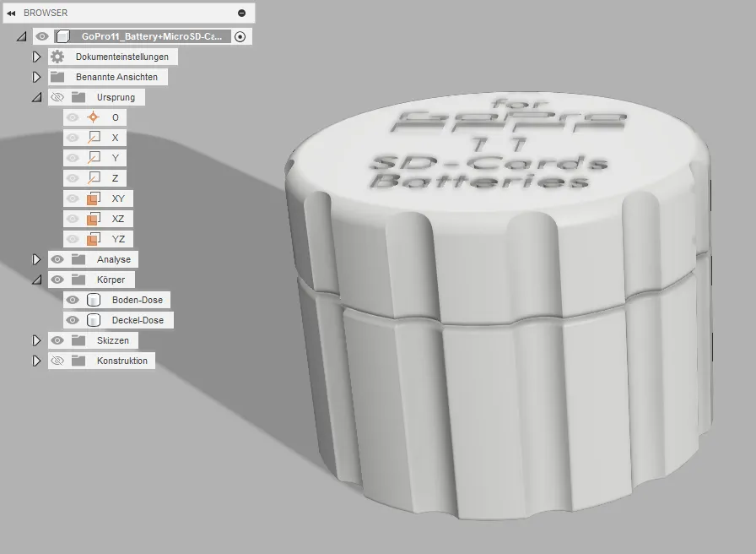Screen dimensions: 756x554
Task: Hide the Körper folder
Action: 57,280
